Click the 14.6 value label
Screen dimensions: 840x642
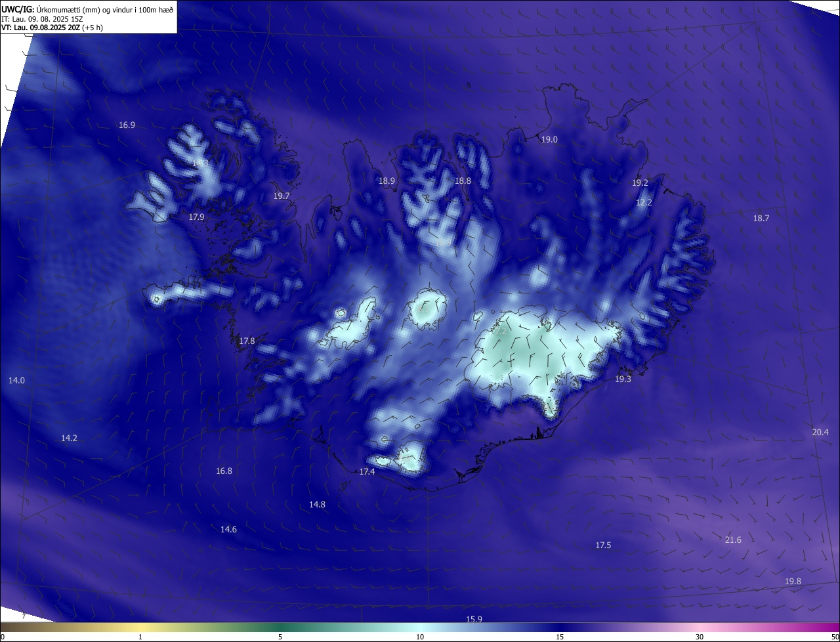(x=228, y=529)
